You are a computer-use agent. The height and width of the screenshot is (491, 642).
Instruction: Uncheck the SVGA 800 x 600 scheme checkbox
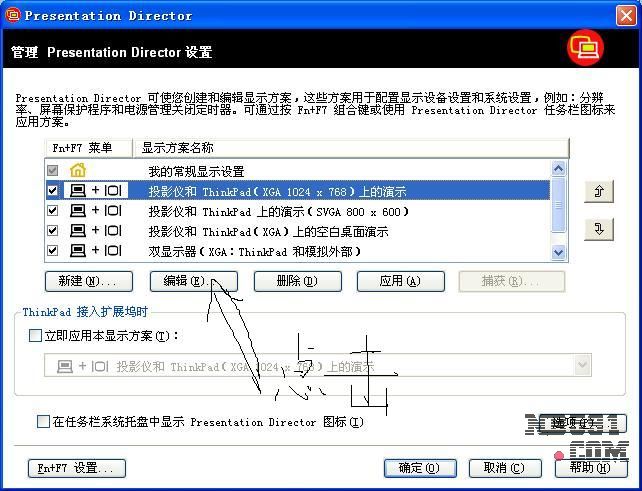click(x=52, y=210)
